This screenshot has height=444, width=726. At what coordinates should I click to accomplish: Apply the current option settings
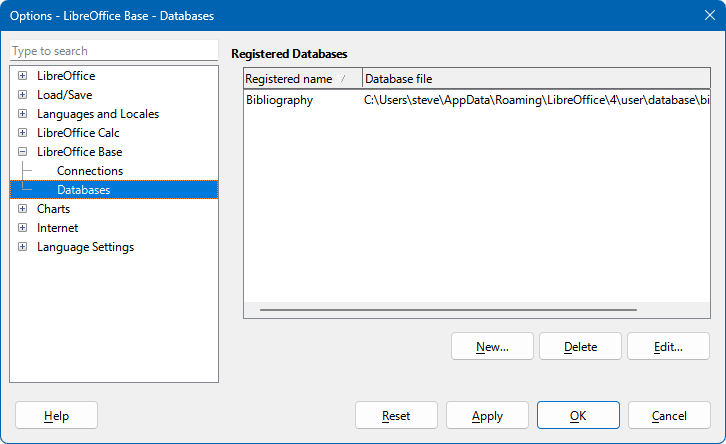click(x=487, y=415)
